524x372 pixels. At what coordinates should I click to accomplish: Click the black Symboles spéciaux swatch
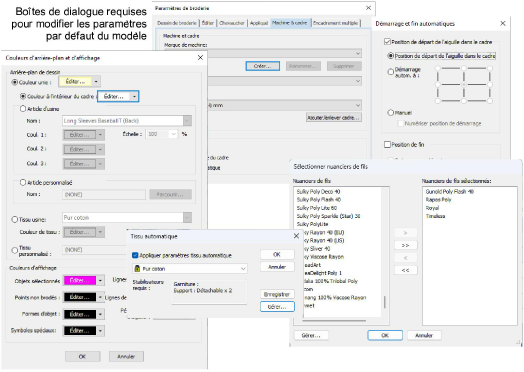(80, 331)
